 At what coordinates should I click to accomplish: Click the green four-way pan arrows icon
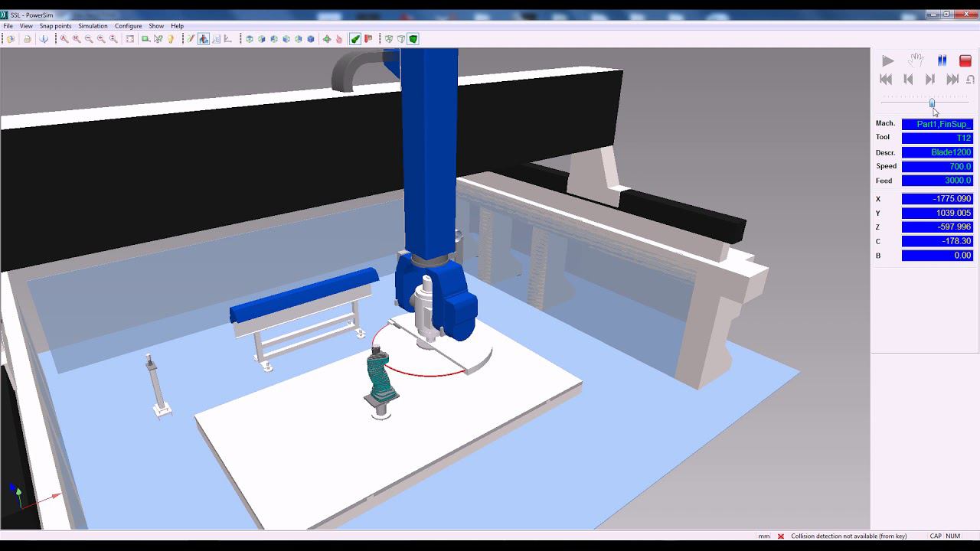click(327, 39)
